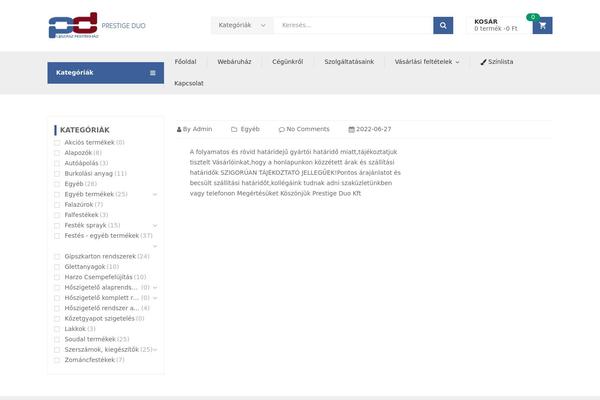Expand the Vásárlási feltételek menu arrow
Viewport: 600px width, 400px height.
tap(457, 62)
